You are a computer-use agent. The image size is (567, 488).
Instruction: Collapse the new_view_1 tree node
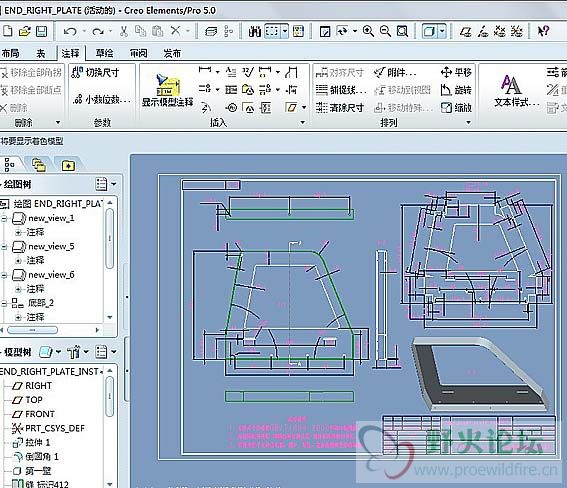(4, 218)
